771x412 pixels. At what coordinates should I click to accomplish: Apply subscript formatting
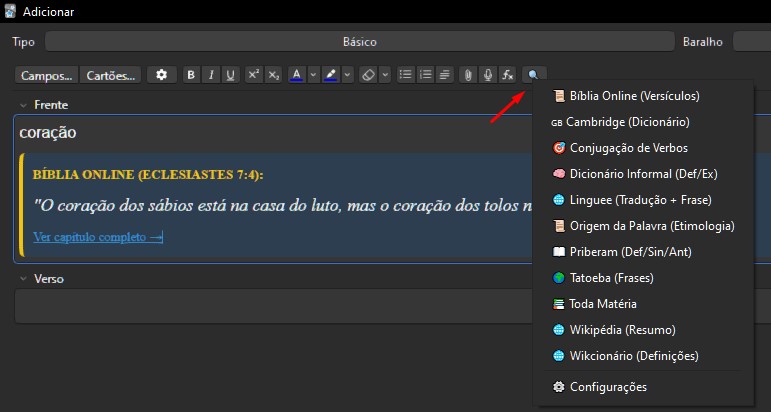pos(273,75)
